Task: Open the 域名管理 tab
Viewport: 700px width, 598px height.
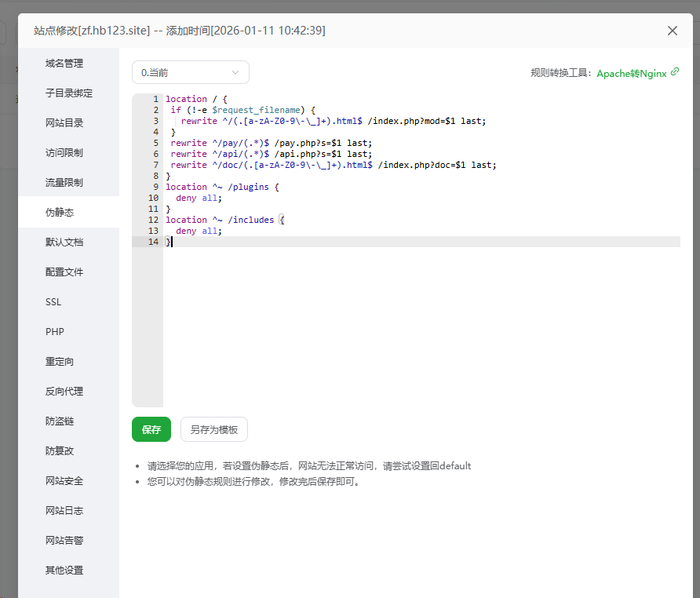Action: [64, 64]
